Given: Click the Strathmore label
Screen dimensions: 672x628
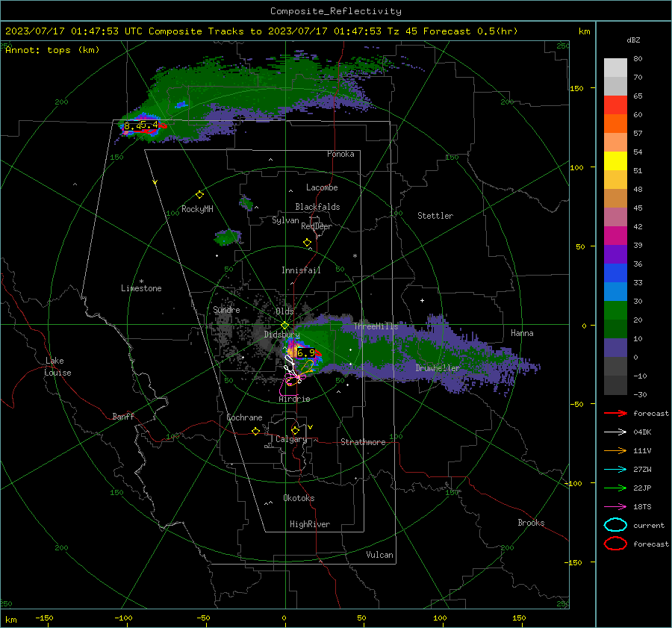Looking at the screenshot, I should 363,442.
